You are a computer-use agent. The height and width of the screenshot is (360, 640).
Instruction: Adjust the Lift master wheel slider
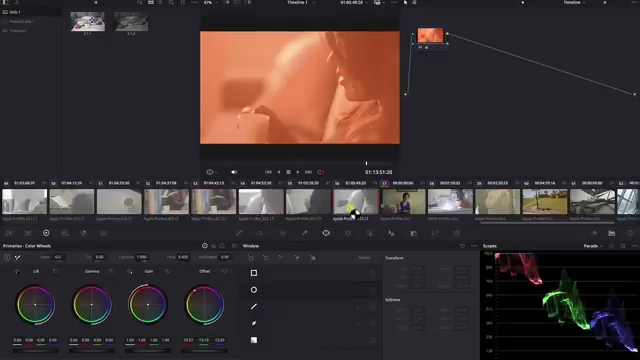pyautogui.click(x=35, y=351)
